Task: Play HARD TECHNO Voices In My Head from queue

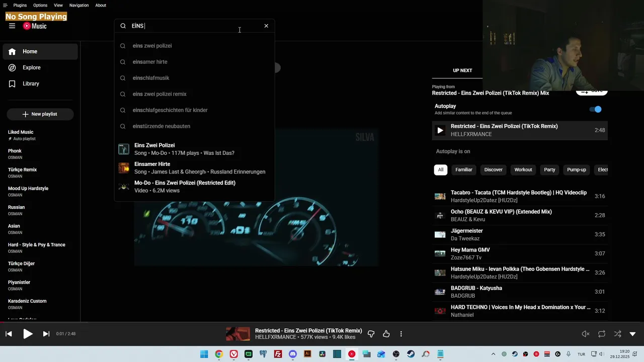Action: coord(520,311)
